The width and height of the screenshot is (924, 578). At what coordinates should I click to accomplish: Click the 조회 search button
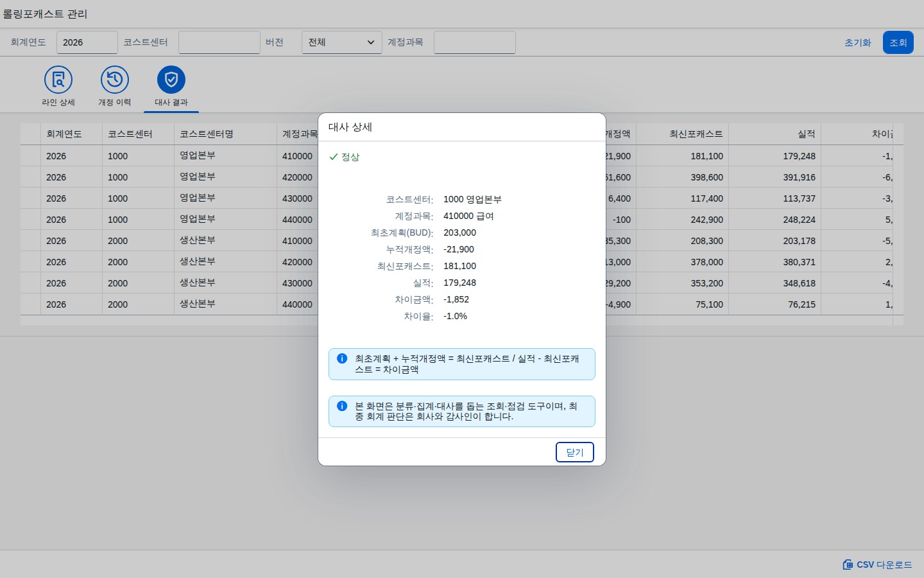898,42
